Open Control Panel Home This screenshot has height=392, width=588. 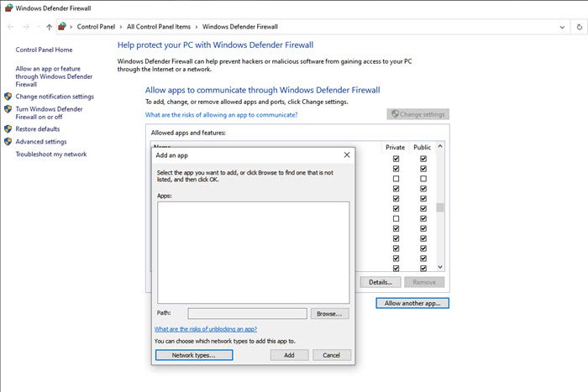coord(44,50)
